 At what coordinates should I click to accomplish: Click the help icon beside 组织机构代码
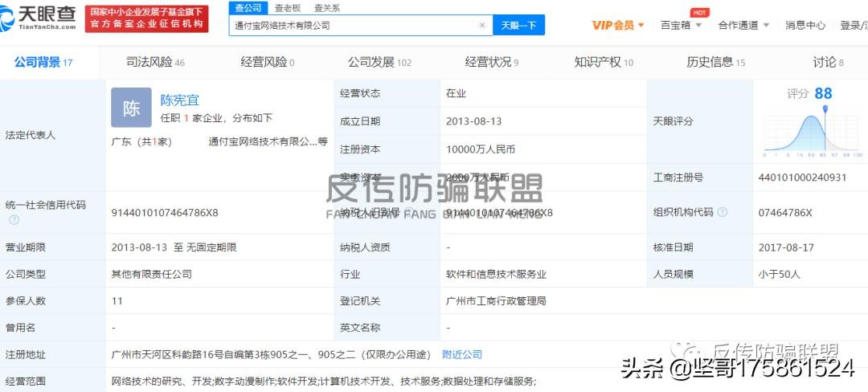[x=722, y=212]
